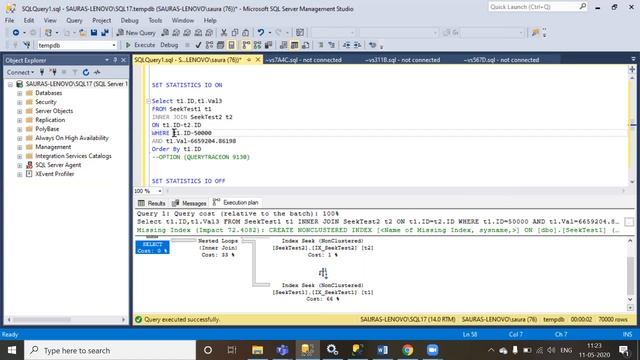Toggle Include Live Query Statistics
This screenshot has width=640, height=360.
click(257, 45)
